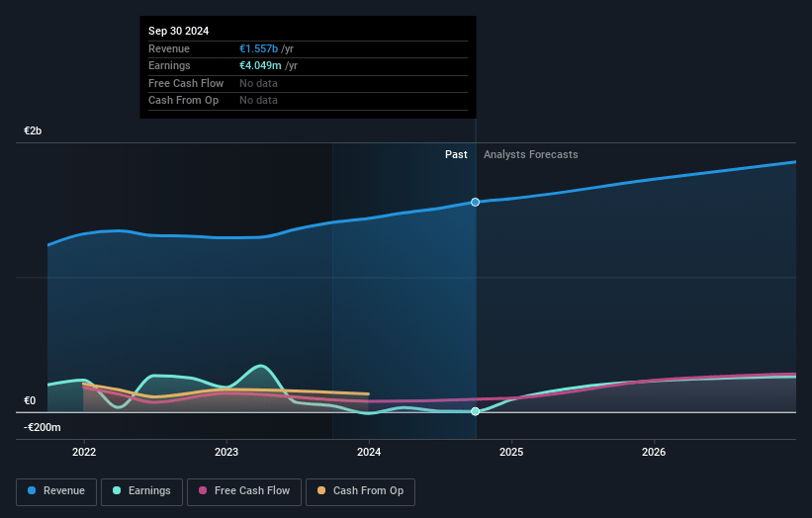Click the Free Cash Flow row label in tooltip
This screenshot has height=518, width=812.
pos(186,83)
